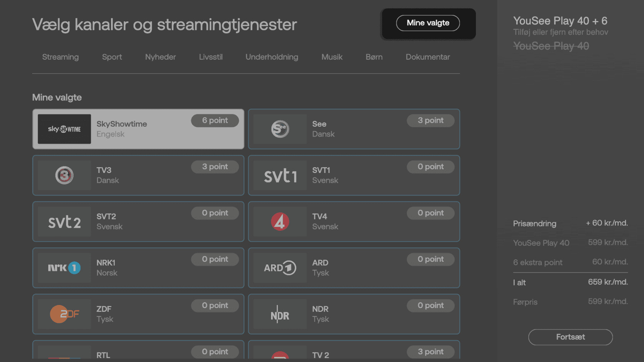Click the SkyShowtime channel logo

(x=64, y=129)
